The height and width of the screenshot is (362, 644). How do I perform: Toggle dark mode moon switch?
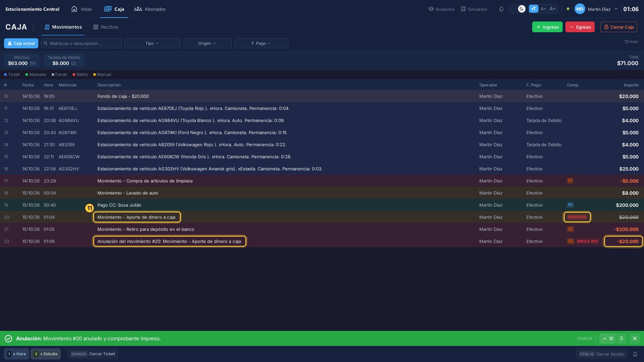(x=518, y=9)
